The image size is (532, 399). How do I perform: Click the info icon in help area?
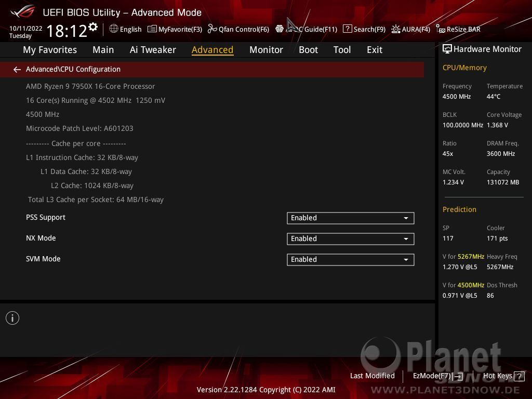(12, 318)
